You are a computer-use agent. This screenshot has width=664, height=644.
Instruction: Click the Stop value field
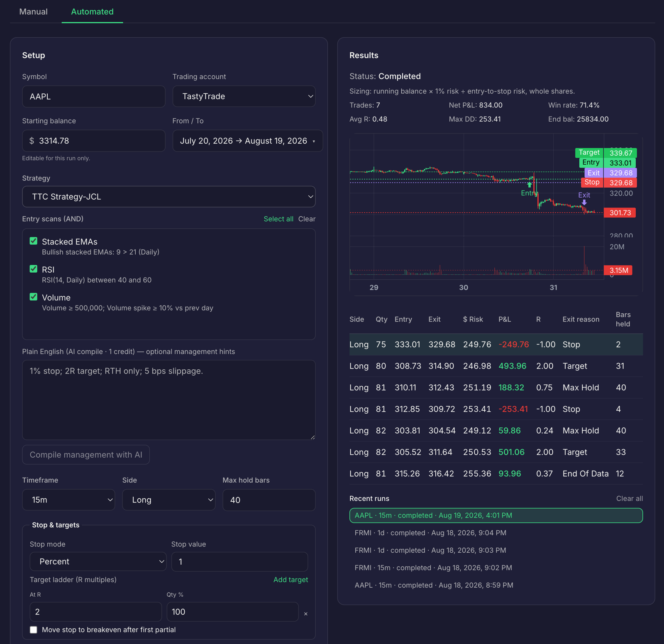239,561
